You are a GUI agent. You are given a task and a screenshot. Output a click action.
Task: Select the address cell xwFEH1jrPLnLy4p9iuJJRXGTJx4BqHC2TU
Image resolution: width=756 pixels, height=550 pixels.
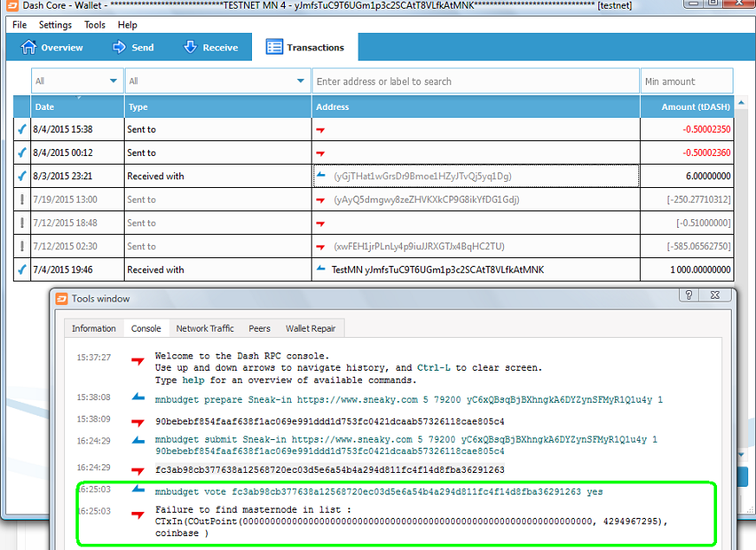click(476, 246)
